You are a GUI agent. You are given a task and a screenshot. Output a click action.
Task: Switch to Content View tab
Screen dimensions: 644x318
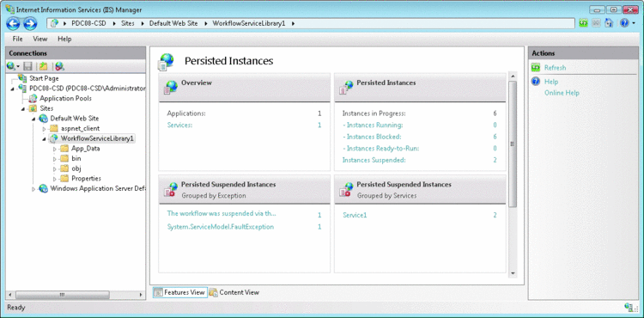[x=234, y=292]
